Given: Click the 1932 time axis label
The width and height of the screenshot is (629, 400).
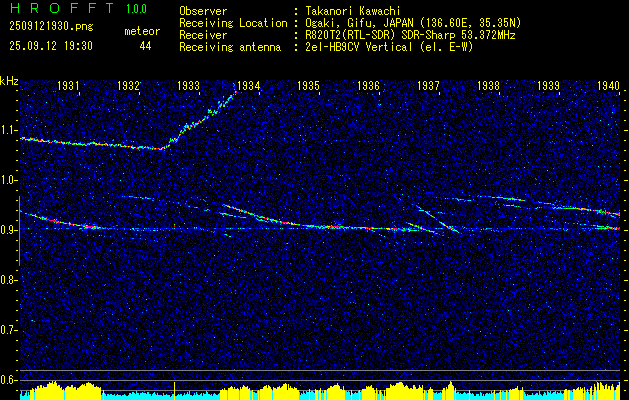Looking at the screenshot, I should click(x=128, y=85).
